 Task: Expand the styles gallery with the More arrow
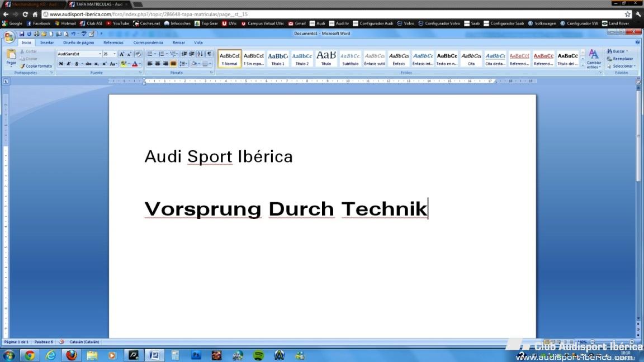(583, 65)
